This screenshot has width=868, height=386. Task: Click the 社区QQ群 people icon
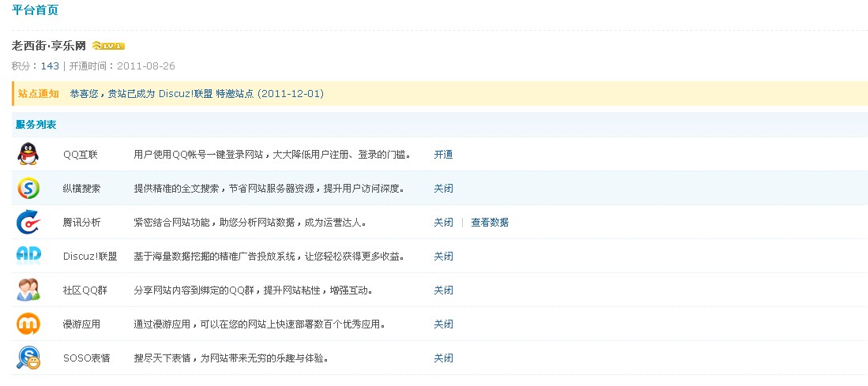pos(28,290)
